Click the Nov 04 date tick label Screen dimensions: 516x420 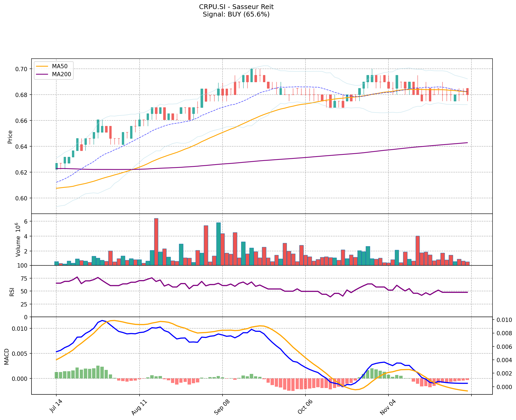pyautogui.click(x=388, y=407)
